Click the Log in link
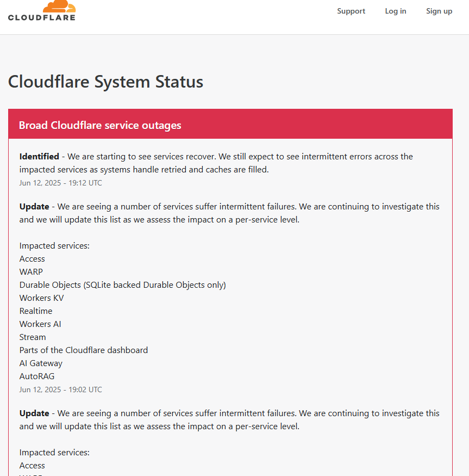The height and width of the screenshot is (476, 469). 395,11
